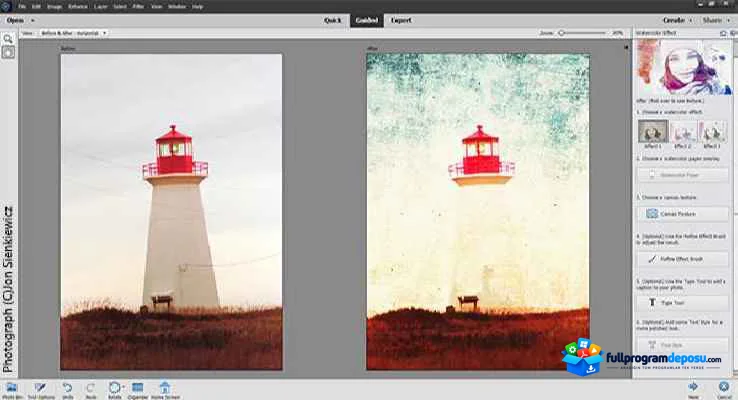This screenshot has height=400, width=738.
Task: Click the watercolor effect preview image
Action: (683, 67)
